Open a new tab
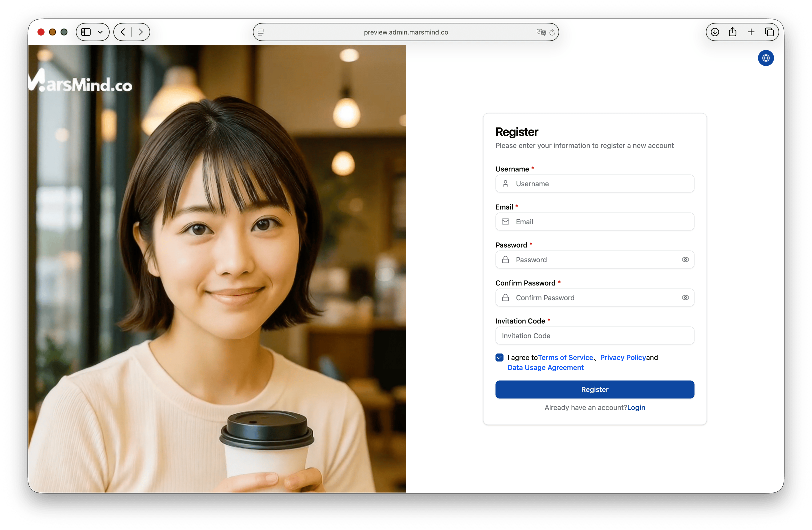 point(751,32)
